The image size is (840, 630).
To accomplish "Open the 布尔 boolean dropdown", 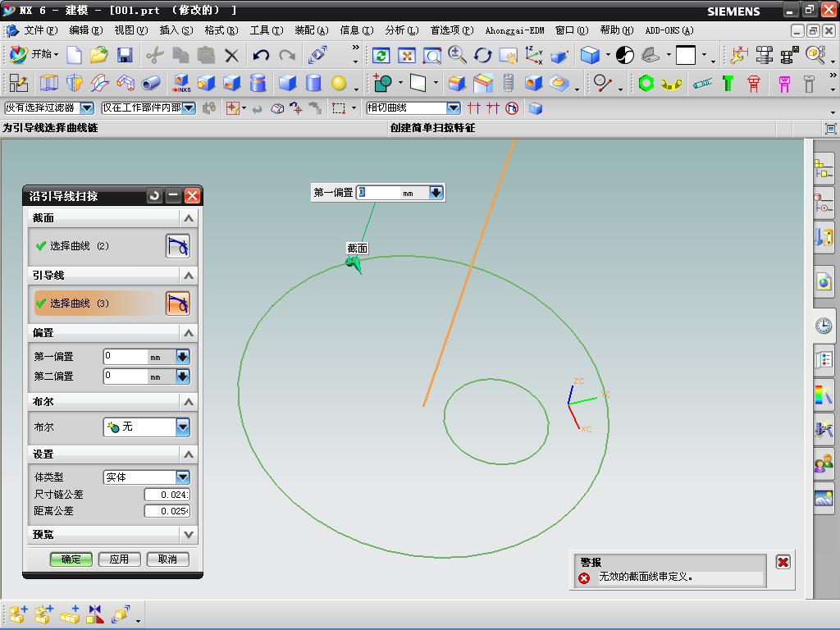I will tap(182, 427).
